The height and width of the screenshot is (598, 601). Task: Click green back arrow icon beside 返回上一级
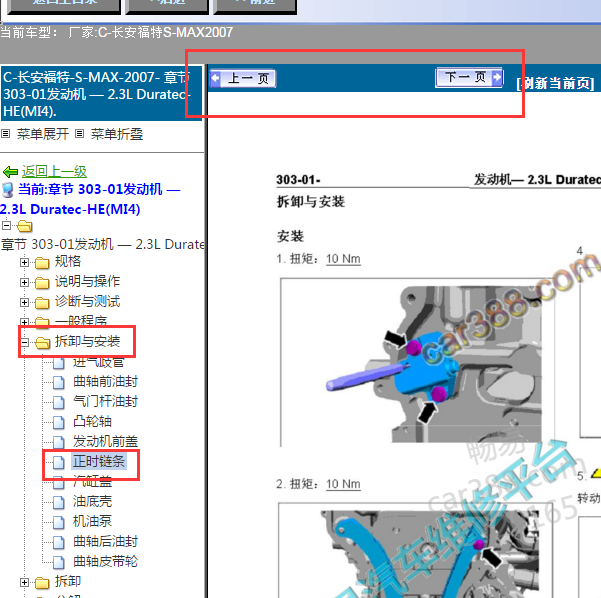tap(10, 172)
